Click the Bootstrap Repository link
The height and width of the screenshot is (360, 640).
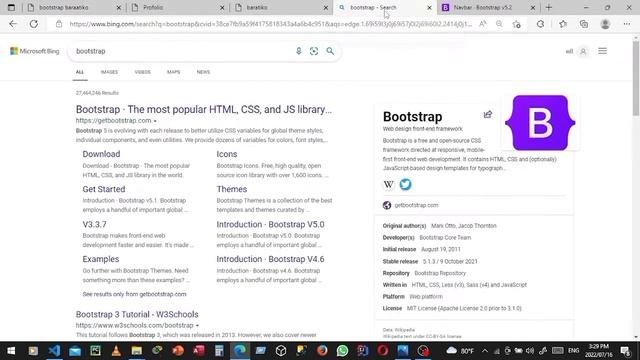[x=440, y=273]
